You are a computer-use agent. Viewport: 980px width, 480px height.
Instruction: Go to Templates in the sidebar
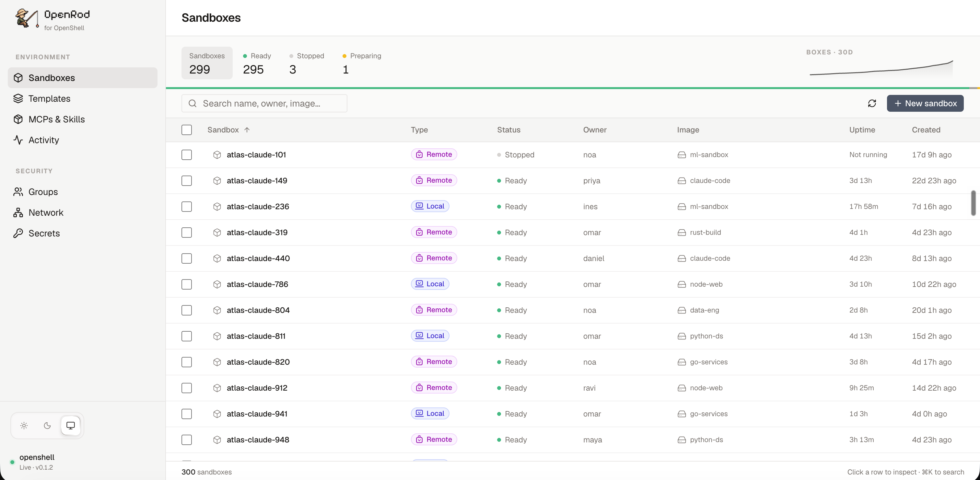[83, 98]
